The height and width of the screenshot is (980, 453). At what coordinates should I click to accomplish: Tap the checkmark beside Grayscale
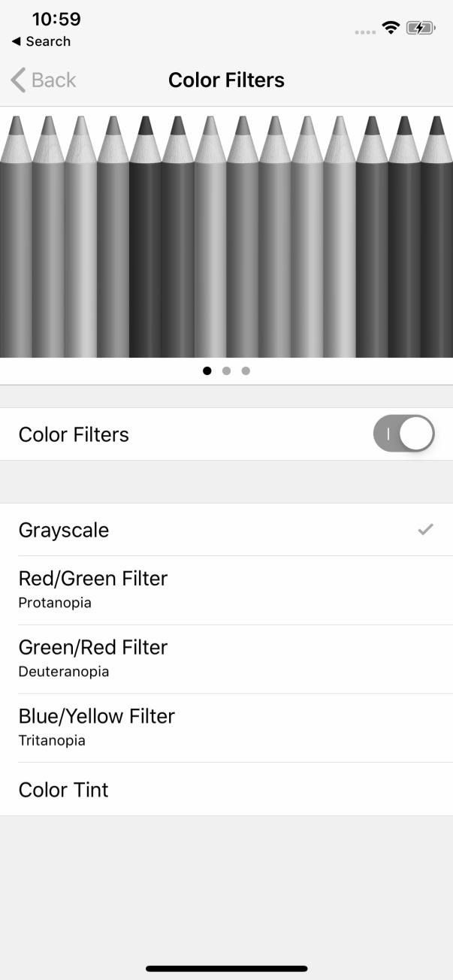click(425, 530)
